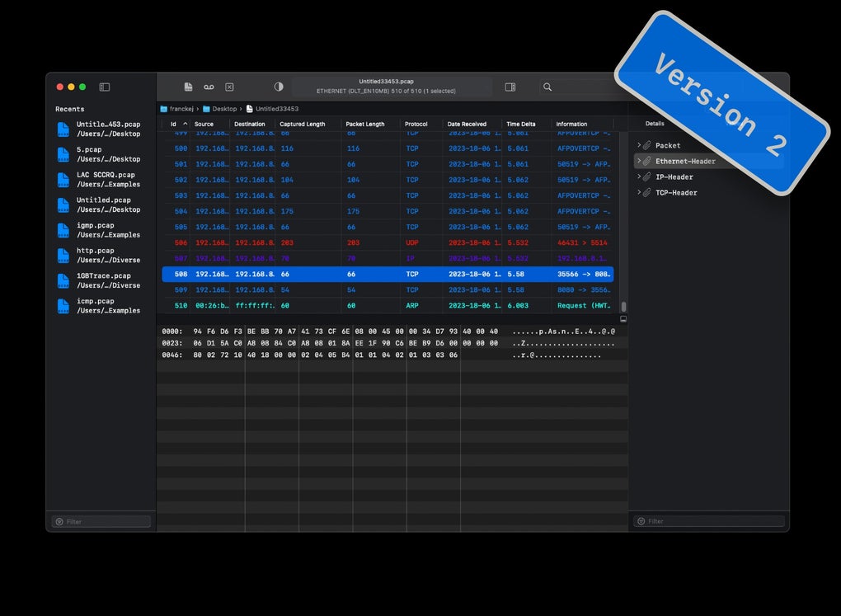Viewport: 841px width, 616px height.
Task: Sort by the Protocol column header
Action: tap(421, 124)
